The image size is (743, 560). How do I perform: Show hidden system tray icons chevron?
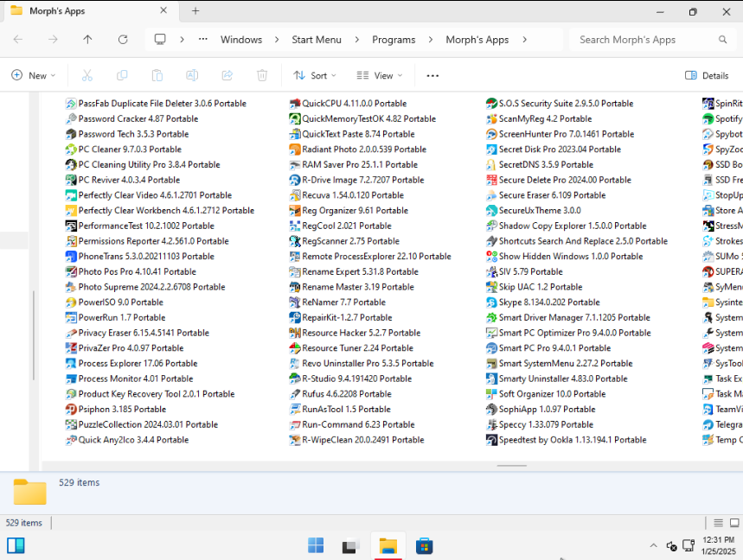coord(653,546)
